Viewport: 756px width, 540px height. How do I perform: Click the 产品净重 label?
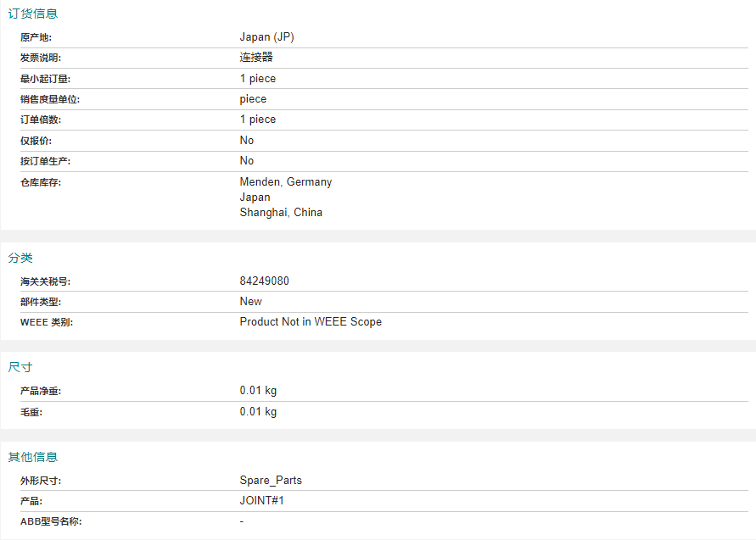click(41, 391)
